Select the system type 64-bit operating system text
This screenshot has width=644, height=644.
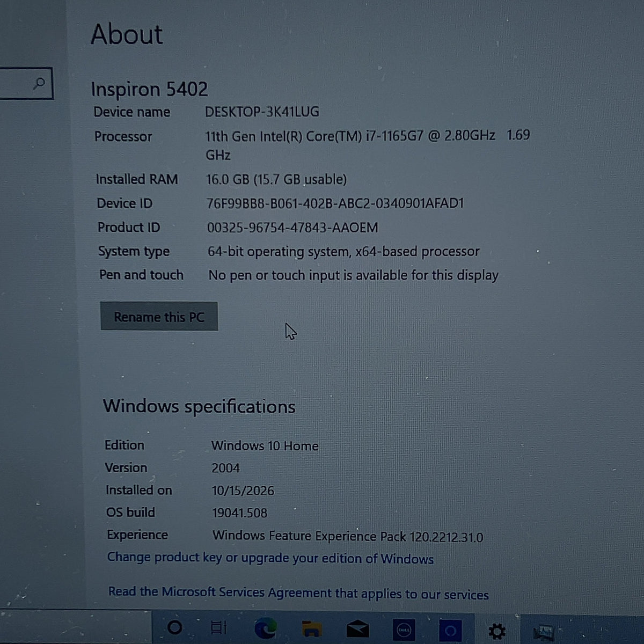point(343,251)
